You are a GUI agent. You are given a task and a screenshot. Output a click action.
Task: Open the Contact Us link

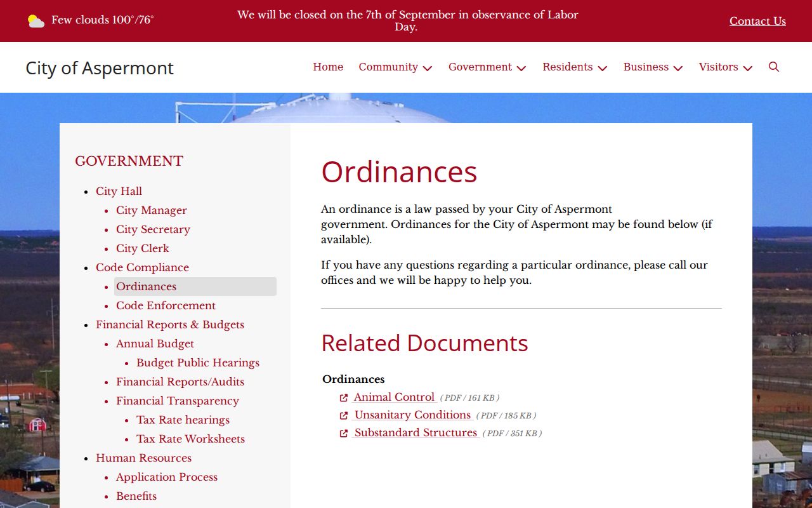[757, 21]
